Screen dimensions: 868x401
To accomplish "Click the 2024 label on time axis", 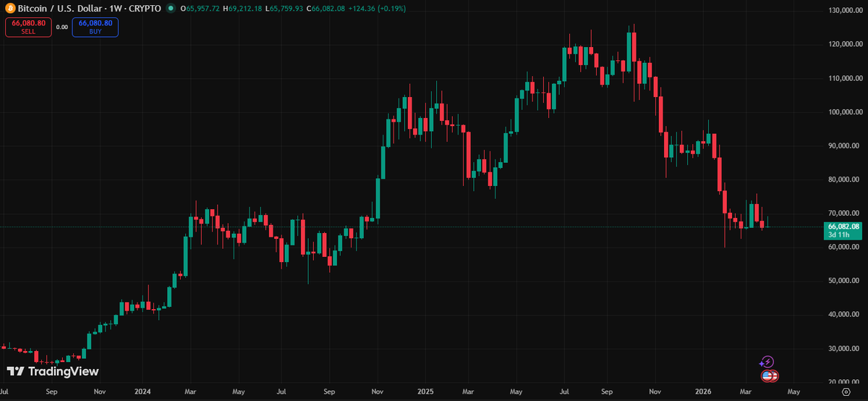I will [142, 392].
